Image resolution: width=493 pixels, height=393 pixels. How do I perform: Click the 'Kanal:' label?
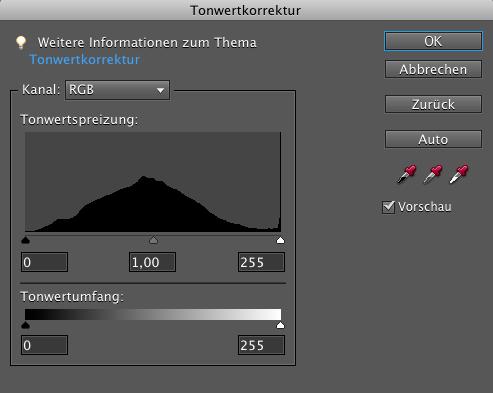click(x=41, y=90)
